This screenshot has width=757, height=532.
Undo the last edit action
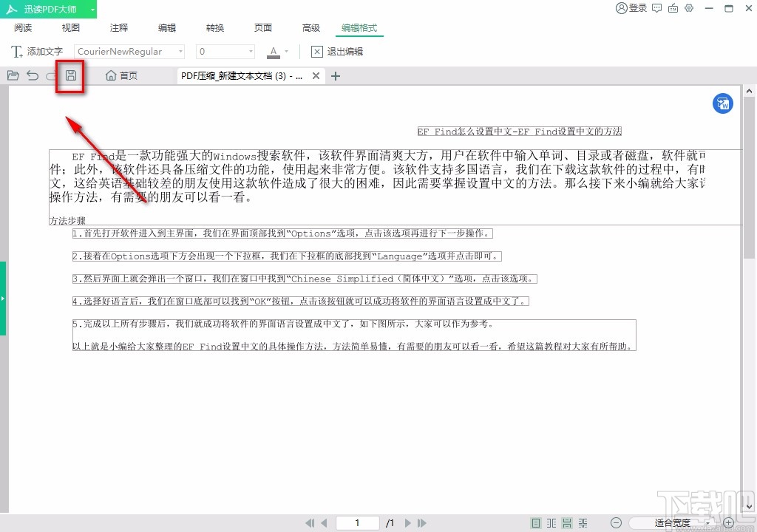click(31, 75)
